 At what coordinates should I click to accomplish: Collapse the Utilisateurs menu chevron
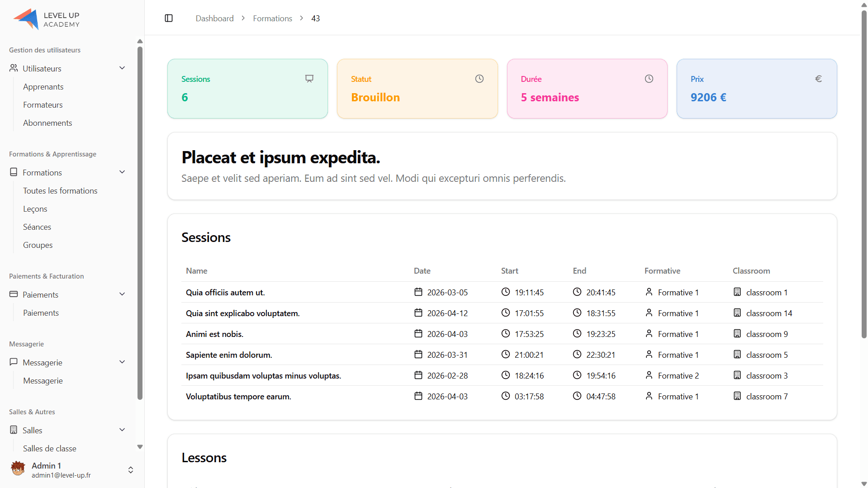[122, 68]
